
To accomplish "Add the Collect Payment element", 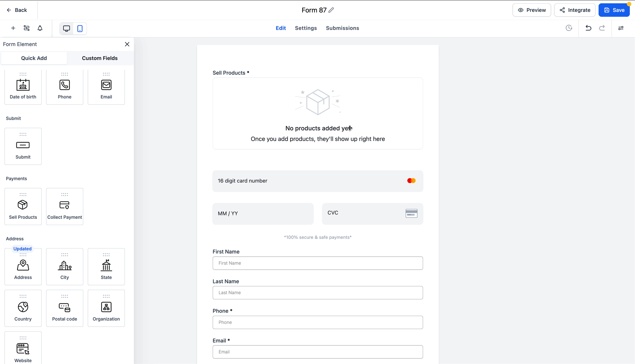I will pos(65,207).
